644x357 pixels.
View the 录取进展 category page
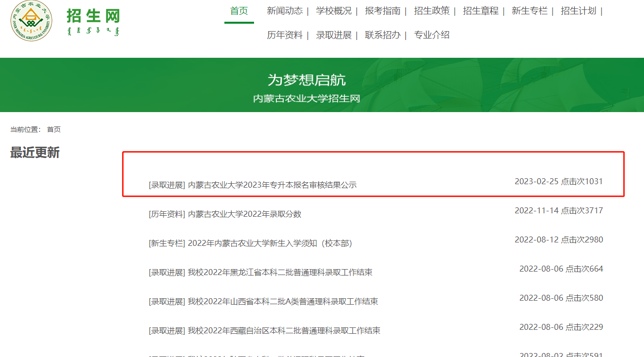[x=334, y=35]
